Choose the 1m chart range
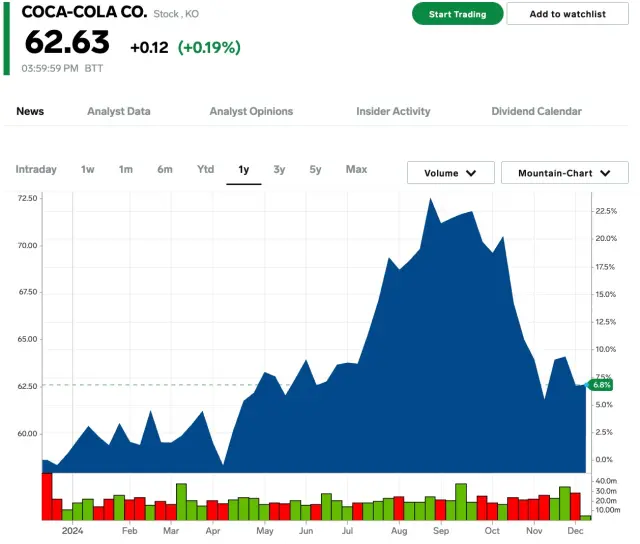The image size is (640, 544). [x=126, y=169]
